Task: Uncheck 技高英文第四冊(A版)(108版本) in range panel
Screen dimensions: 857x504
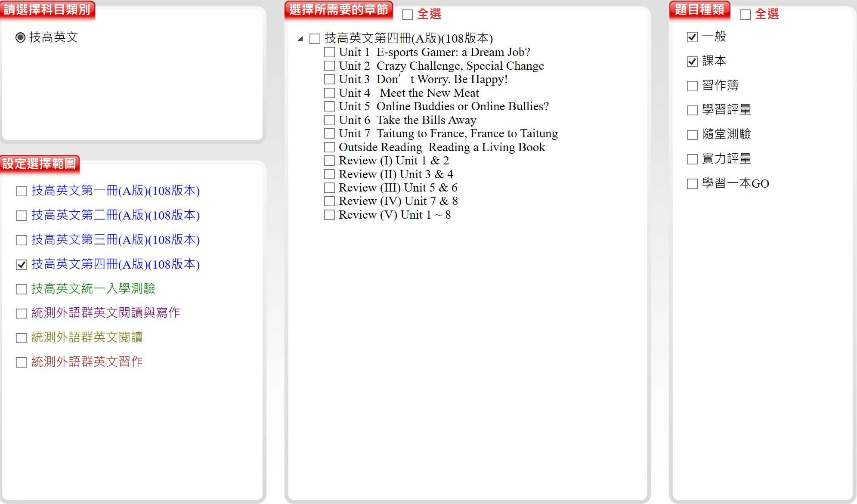Action: 22,265
